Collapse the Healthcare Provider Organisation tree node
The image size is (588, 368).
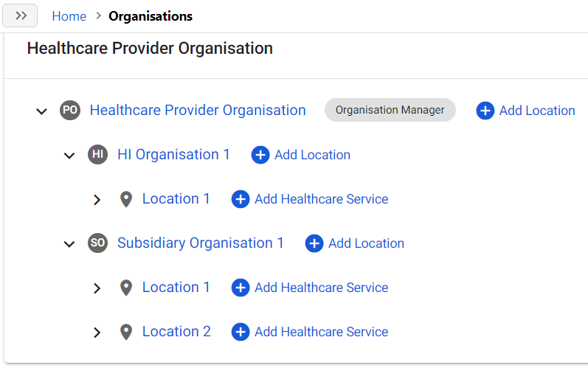tap(41, 111)
